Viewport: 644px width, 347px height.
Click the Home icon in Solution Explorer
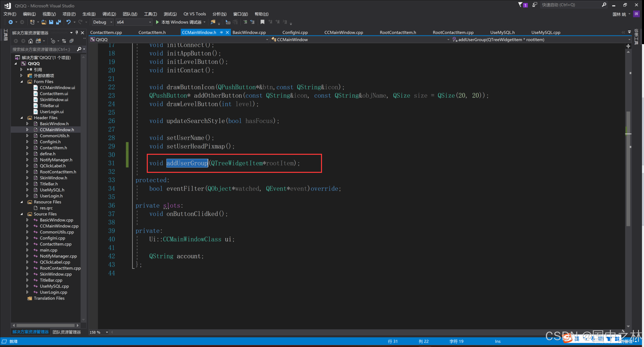pyautogui.click(x=30, y=41)
